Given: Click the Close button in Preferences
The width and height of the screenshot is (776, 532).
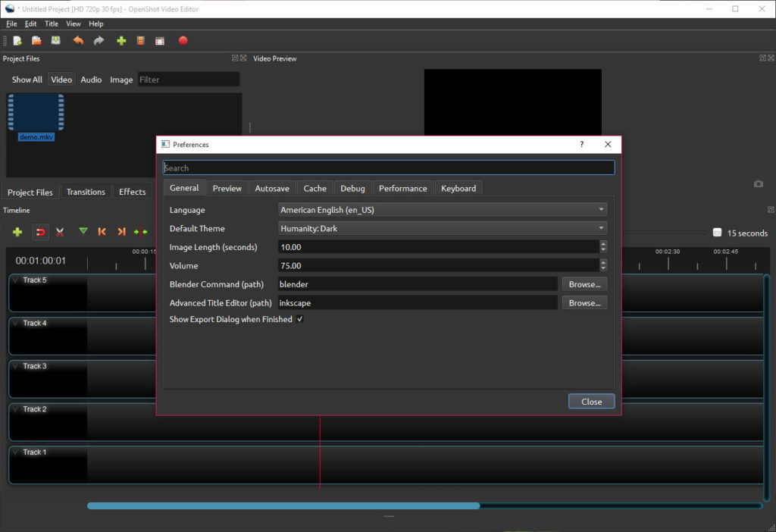Looking at the screenshot, I should click(591, 402).
